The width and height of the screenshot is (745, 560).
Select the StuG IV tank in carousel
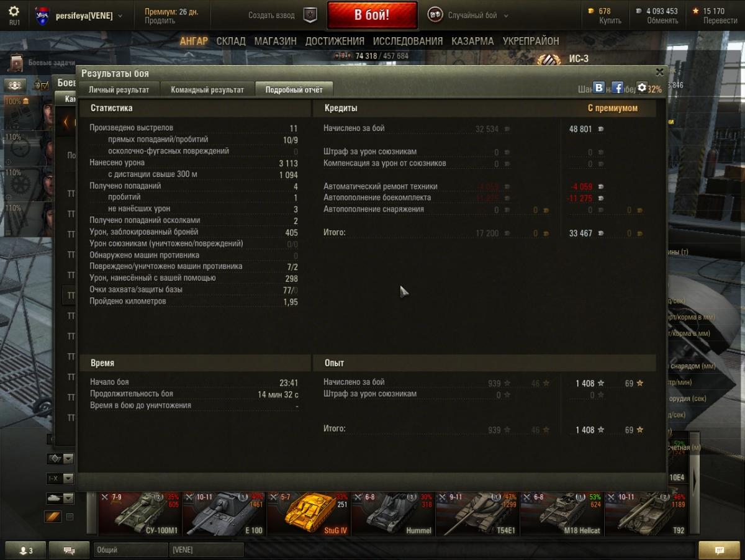point(309,513)
